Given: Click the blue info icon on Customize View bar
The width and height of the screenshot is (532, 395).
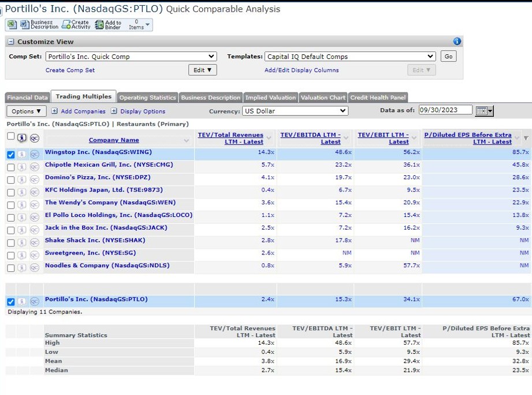Looking at the screenshot, I should [456, 41].
